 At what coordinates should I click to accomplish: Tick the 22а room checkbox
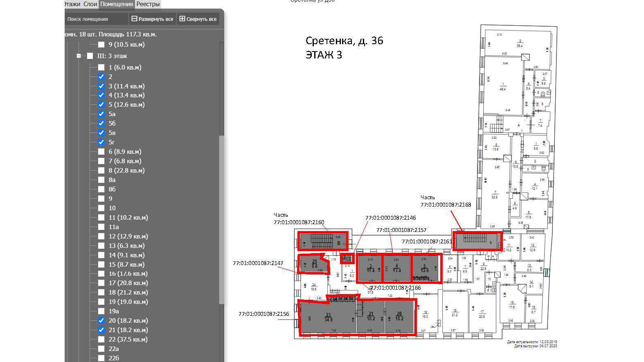(101, 349)
